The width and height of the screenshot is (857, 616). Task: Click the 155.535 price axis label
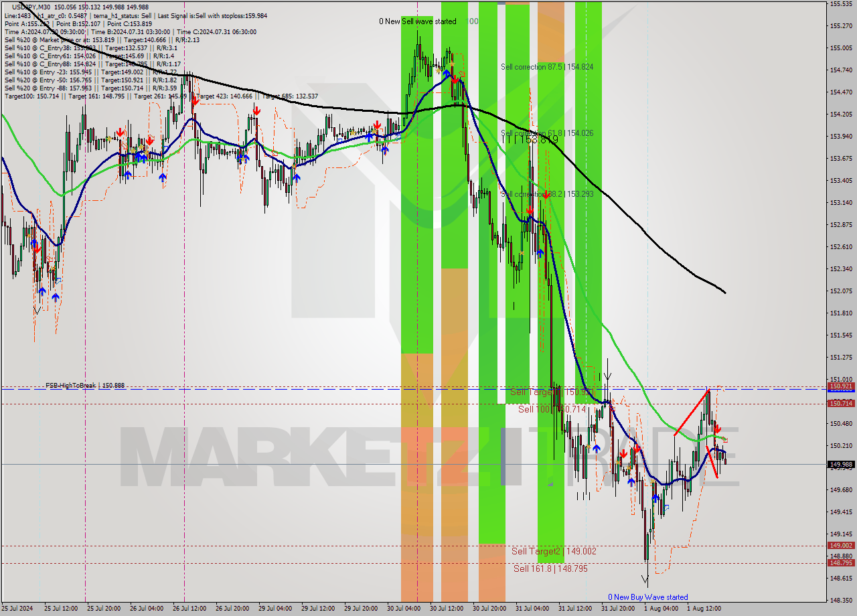tap(841, 4)
